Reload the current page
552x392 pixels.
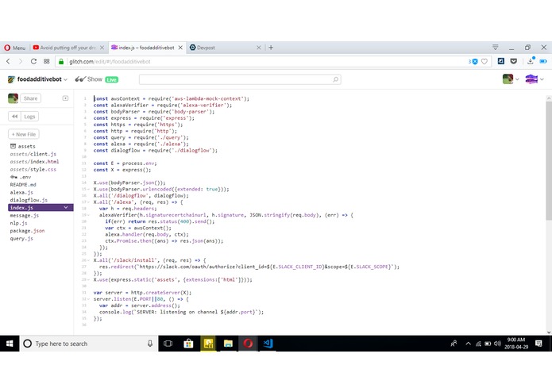click(x=33, y=62)
